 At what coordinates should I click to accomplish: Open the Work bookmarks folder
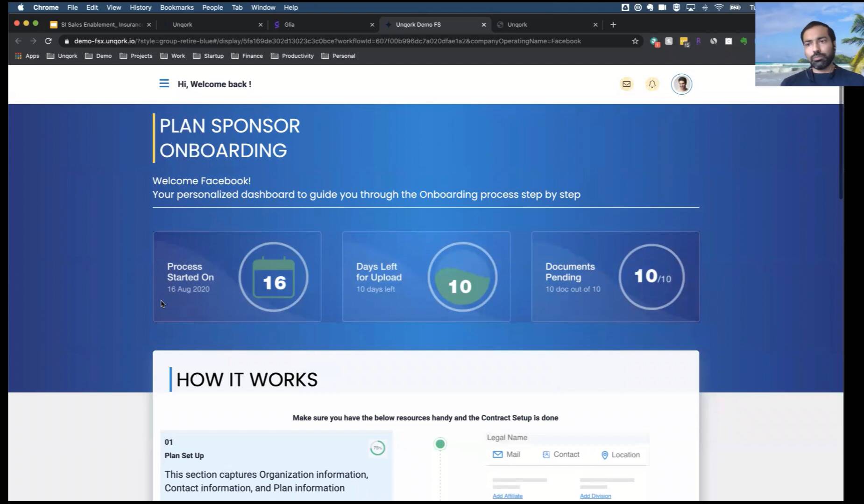[x=172, y=56]
